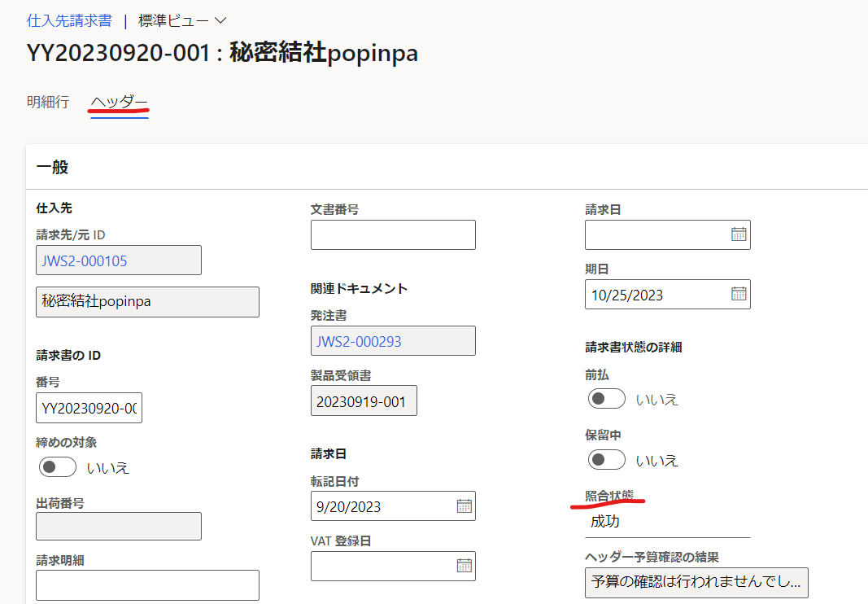The image size is (868, 604).
Task: Open the 仕入先請求書 breadcrumb link
Action: [x=69, y=21]
